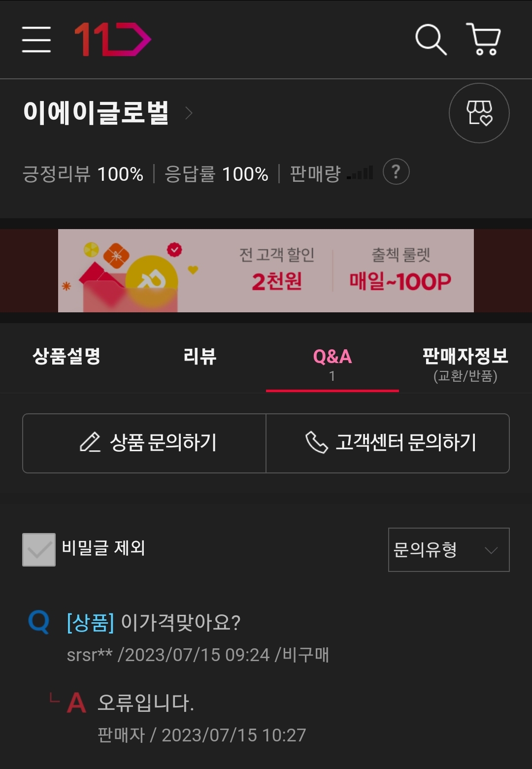Open the hamburger menu

click(36, 39)
